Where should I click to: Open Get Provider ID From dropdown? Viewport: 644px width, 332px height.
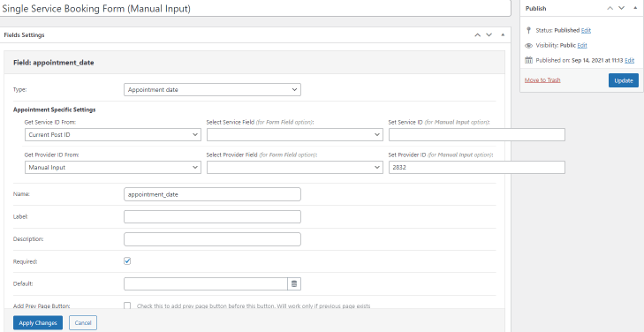pos(113,168)
